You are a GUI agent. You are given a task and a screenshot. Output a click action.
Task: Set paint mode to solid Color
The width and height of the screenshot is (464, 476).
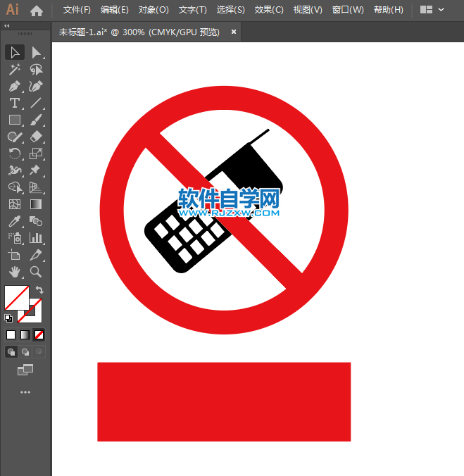click(x=11, y=335)
